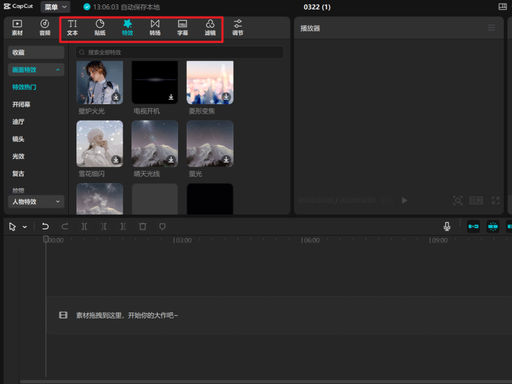Switch to the 贴纸 stickers tab
Viewport: 512px width, 384px height.
pos(100,28)
